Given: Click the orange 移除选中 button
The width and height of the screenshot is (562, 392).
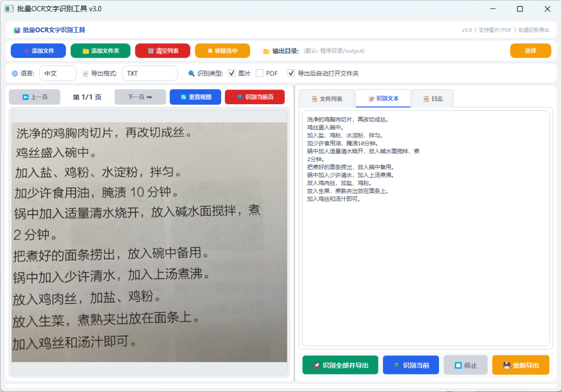Looking at the screenshot, I should [x=222, y=51].
